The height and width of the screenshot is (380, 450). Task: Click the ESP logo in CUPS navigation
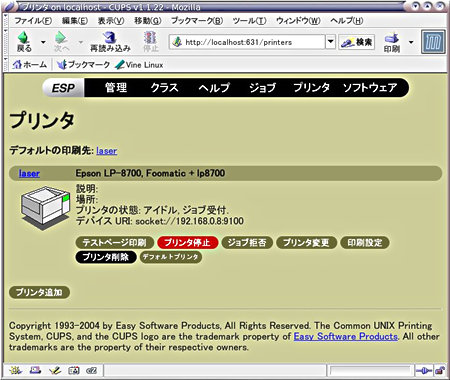(x=63, y=88)
